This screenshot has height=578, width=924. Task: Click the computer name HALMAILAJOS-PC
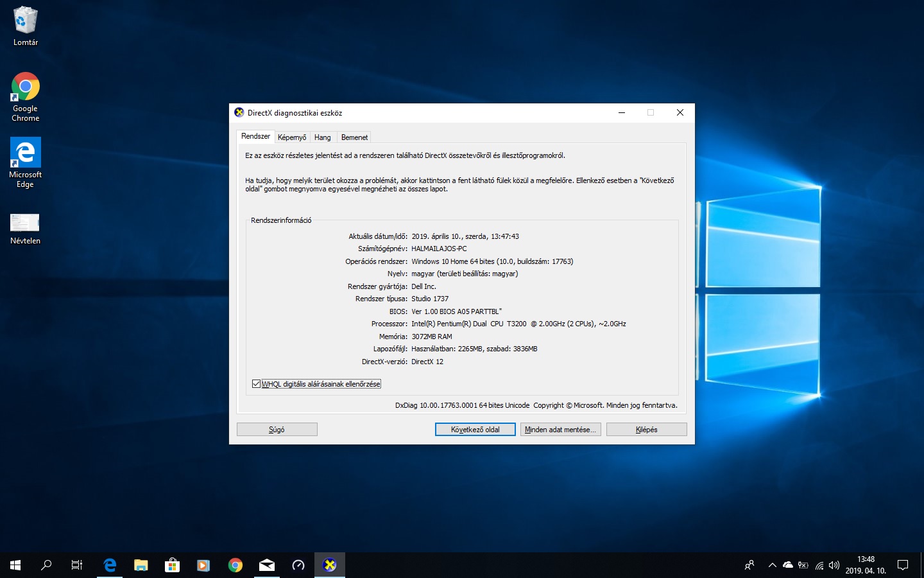(439, 249)
